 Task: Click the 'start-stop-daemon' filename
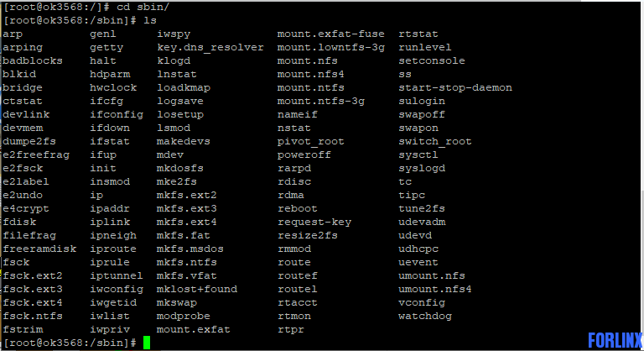click(x=455, y=87)
